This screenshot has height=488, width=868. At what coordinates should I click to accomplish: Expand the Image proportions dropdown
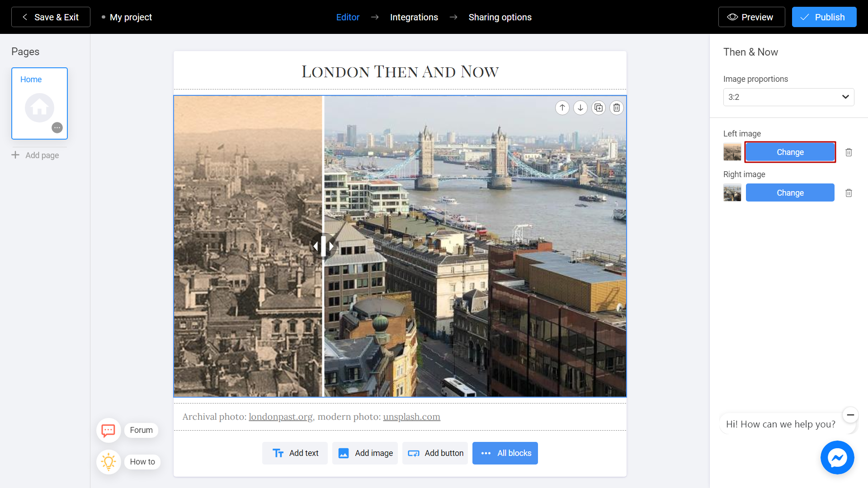point(788,97)
